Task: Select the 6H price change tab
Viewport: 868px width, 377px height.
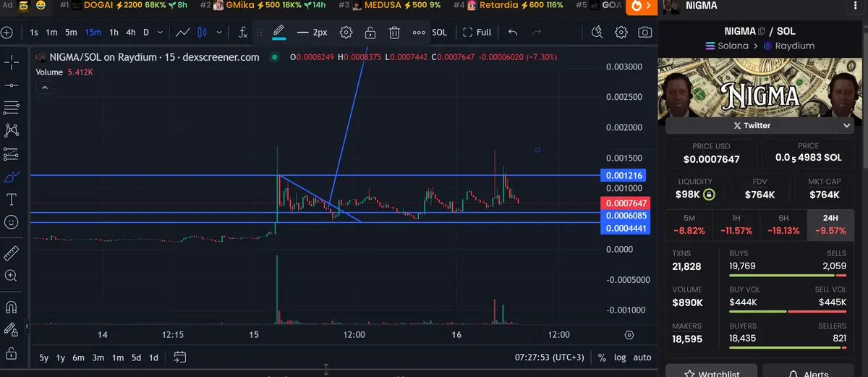Action: [x=783, y=224]
